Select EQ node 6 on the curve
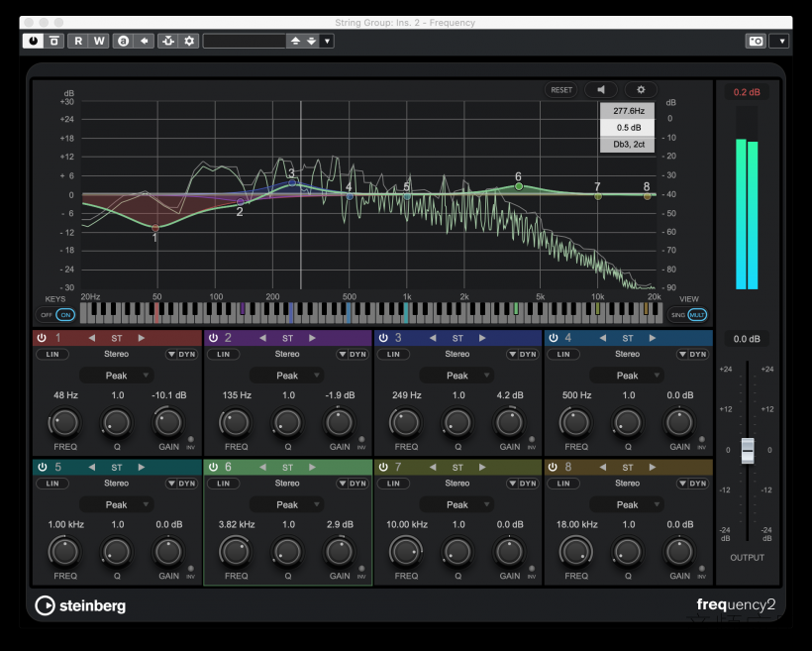Viewport: 812px width, 651px height. [519, 186]
